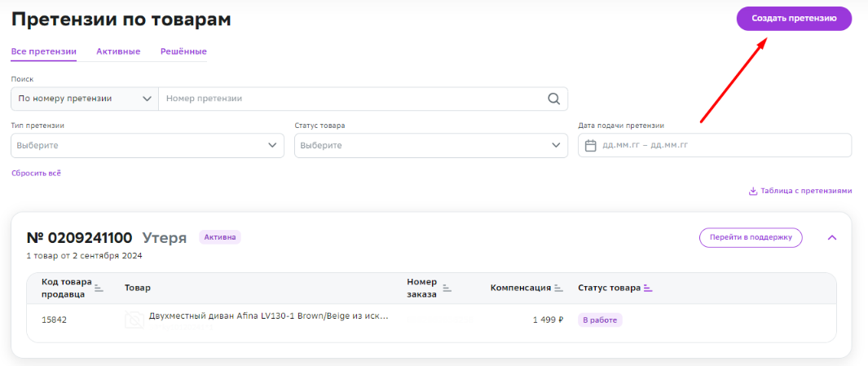
Task: Expand the Тип претензии dropdown
Action: [148, 146]
